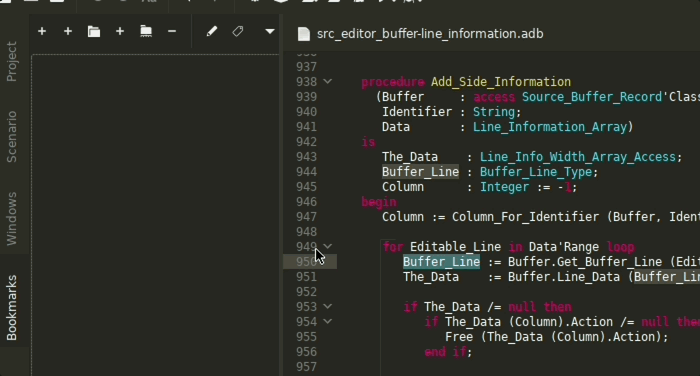Click line number 951 in the gutter

306,277
